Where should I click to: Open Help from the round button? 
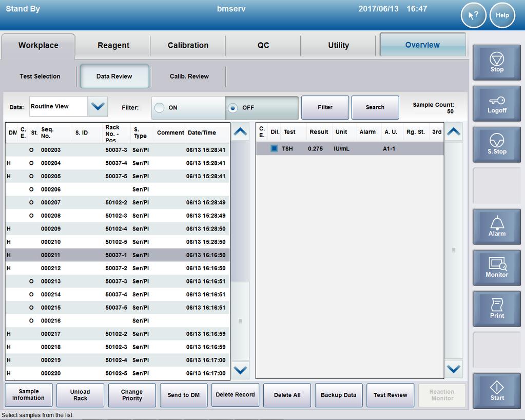[x=502, y=15]
